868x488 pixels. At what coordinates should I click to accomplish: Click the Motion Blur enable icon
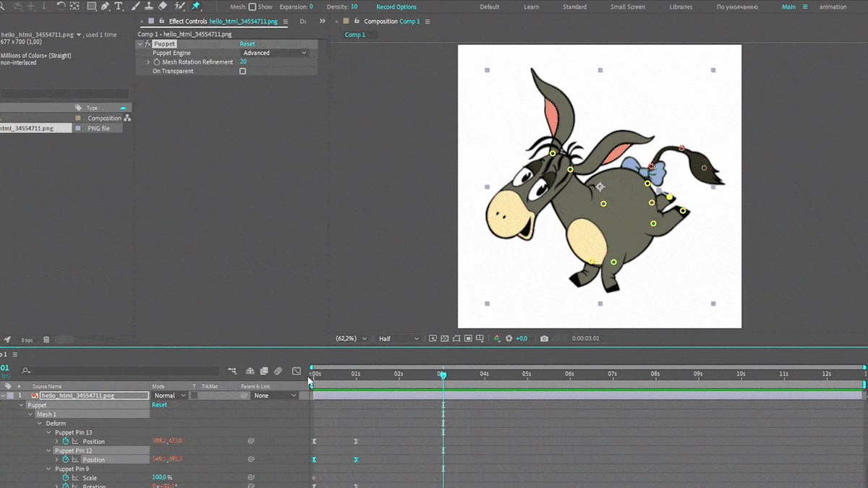pos(278,371)
